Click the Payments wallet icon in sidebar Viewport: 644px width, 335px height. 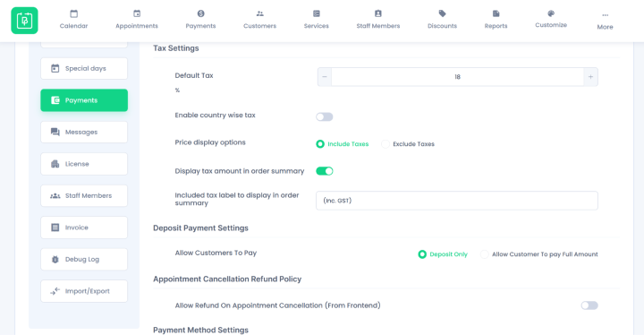(55, 100)
